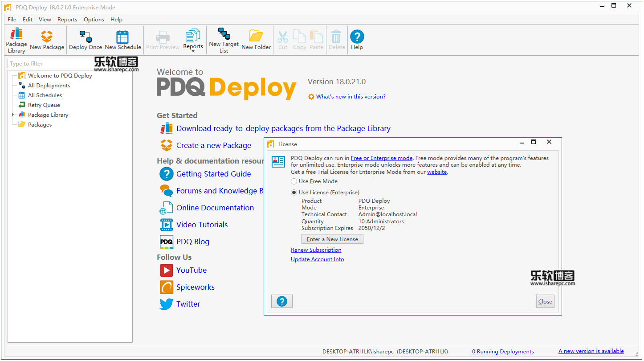This screenshot has width=644, height=361.
Task: Open the Help menu in menu bar
Action: [x=116, y=20]
